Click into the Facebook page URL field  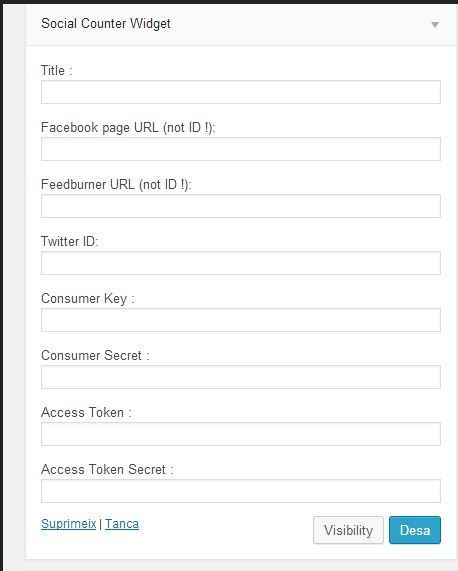[241, 149]
